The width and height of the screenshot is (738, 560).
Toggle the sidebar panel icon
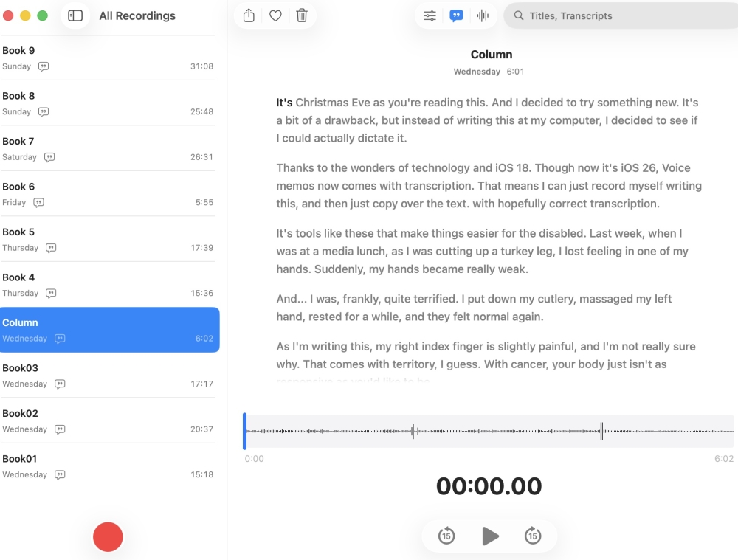point(75,15)
